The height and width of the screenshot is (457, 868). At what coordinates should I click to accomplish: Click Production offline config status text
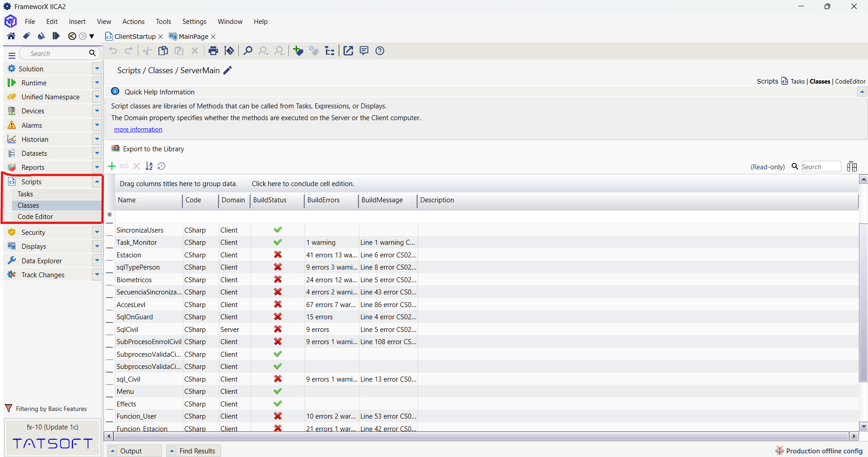824,451
